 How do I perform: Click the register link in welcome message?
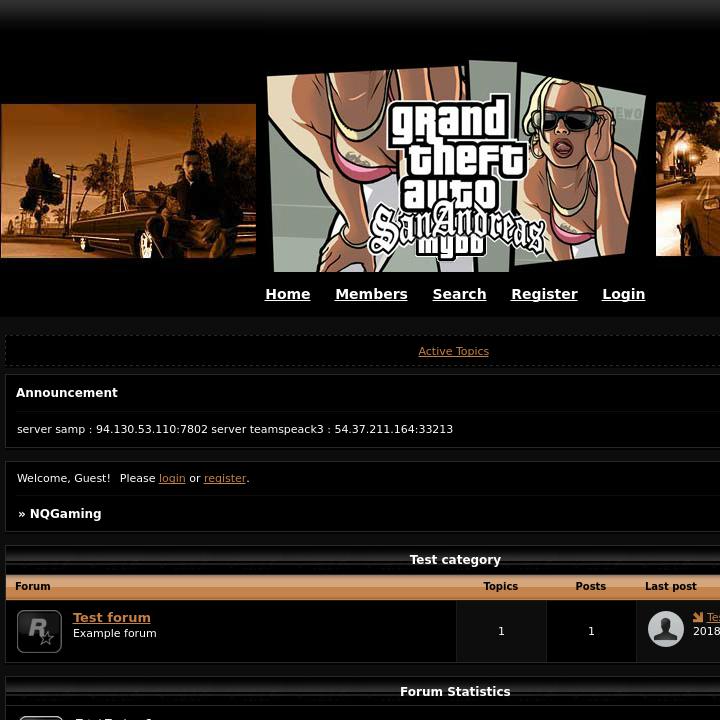click(225, 478)
